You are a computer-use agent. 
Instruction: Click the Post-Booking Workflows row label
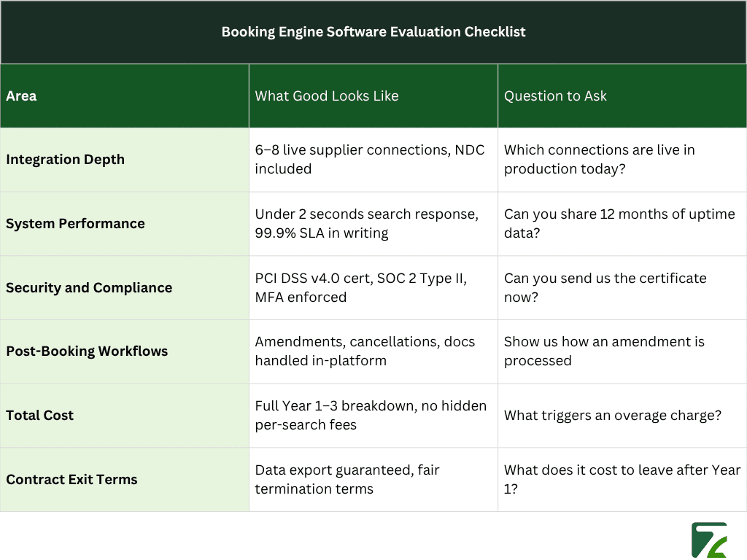coord(87,351)
